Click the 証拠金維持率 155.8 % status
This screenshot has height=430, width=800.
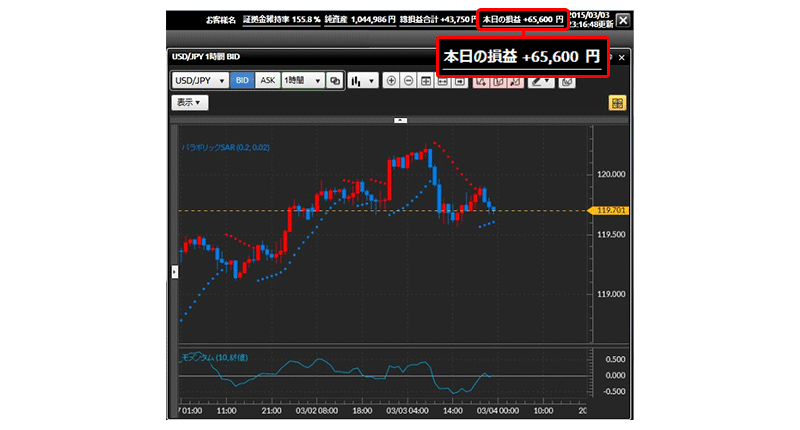pyautogui.click(x=282, y=19)
